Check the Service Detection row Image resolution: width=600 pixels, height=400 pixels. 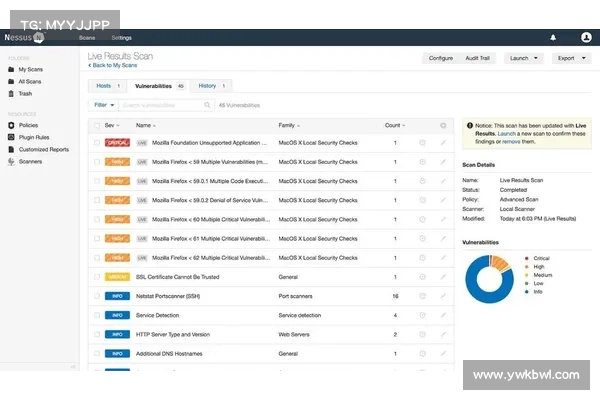[97, 315]
